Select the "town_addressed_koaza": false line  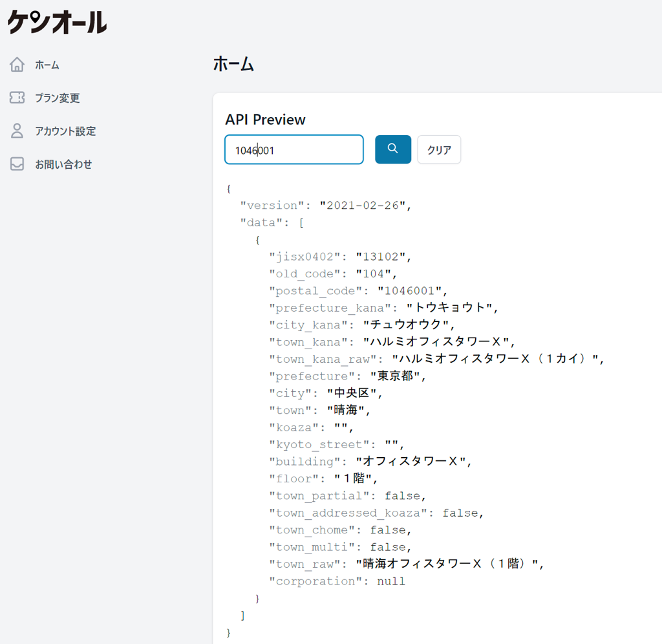(x=376, y=513)
